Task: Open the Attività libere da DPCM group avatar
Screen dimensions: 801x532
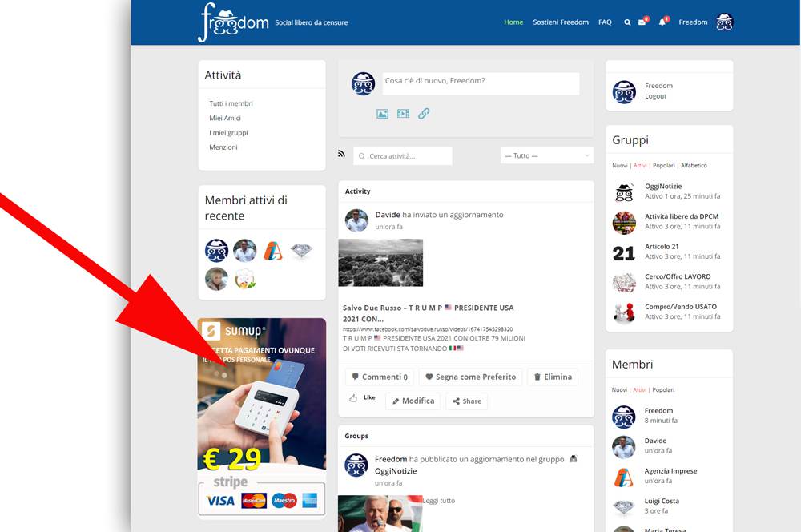Action: 624,222
